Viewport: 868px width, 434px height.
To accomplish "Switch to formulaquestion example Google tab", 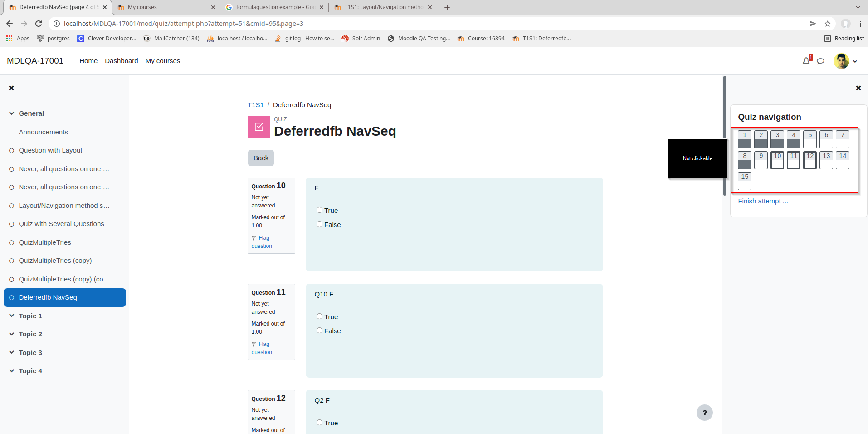I will click(x=275, y=7).
